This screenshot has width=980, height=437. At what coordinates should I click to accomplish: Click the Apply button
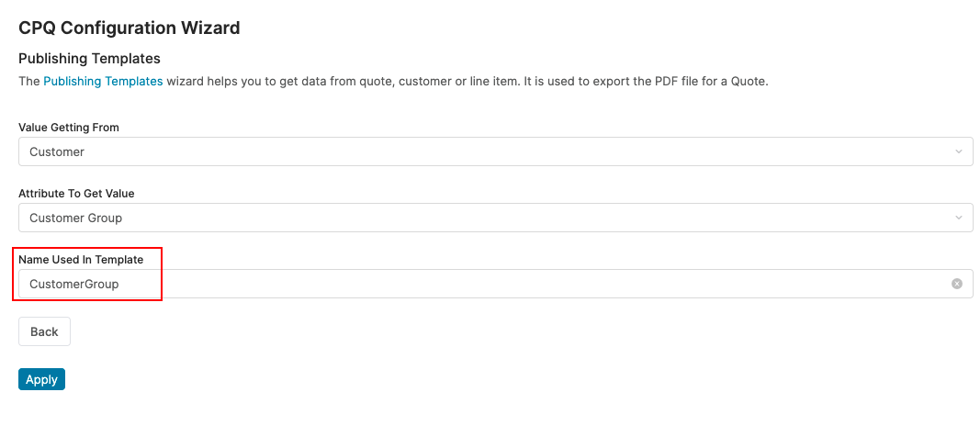[x=41, y=379]
